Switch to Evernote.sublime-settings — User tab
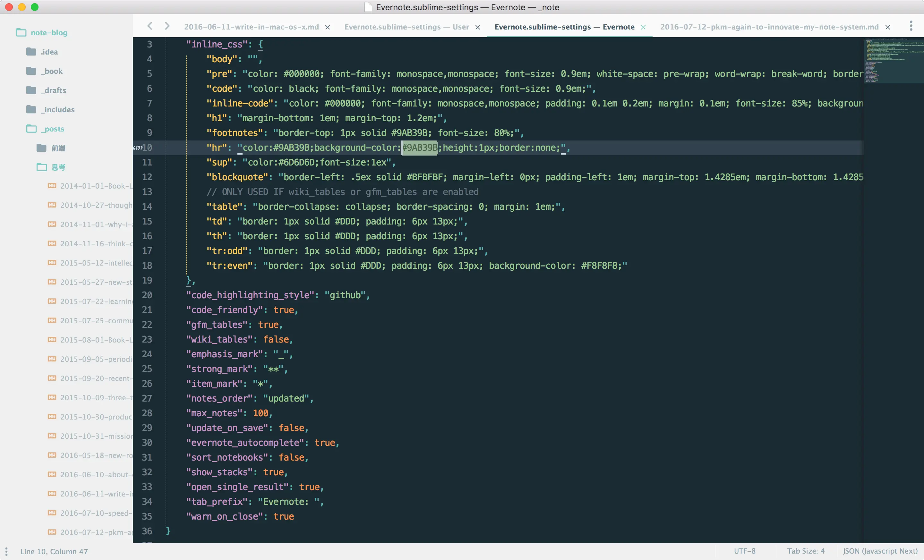Screen dimensions: 924x560 click(406, 27)
